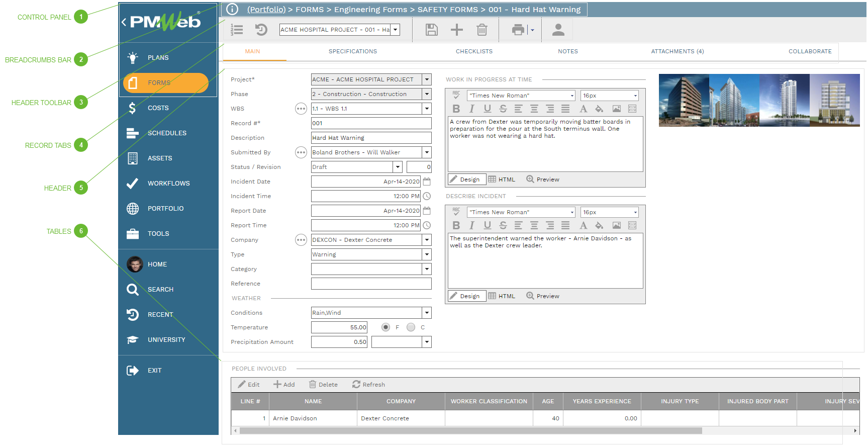Click the history icon in header toolbar

point(261,30)
